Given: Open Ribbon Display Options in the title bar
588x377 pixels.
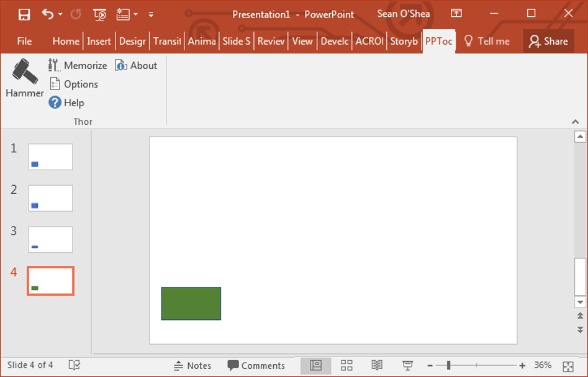Looking at the screenshot, I should 456,14.
